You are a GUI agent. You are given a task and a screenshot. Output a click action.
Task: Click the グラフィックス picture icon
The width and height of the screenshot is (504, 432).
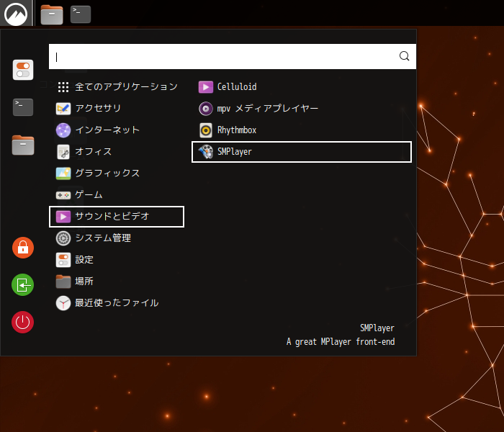[63, 174]
